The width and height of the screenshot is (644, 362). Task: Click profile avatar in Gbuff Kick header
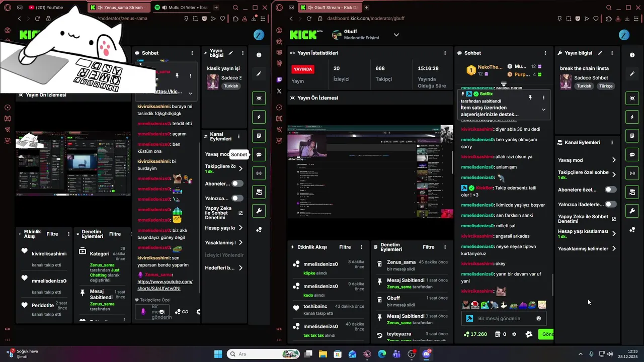pos(624,35)
